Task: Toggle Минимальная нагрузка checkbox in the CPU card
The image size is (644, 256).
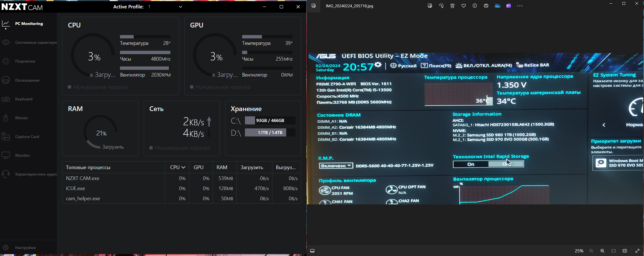Action: pos(70,87)
